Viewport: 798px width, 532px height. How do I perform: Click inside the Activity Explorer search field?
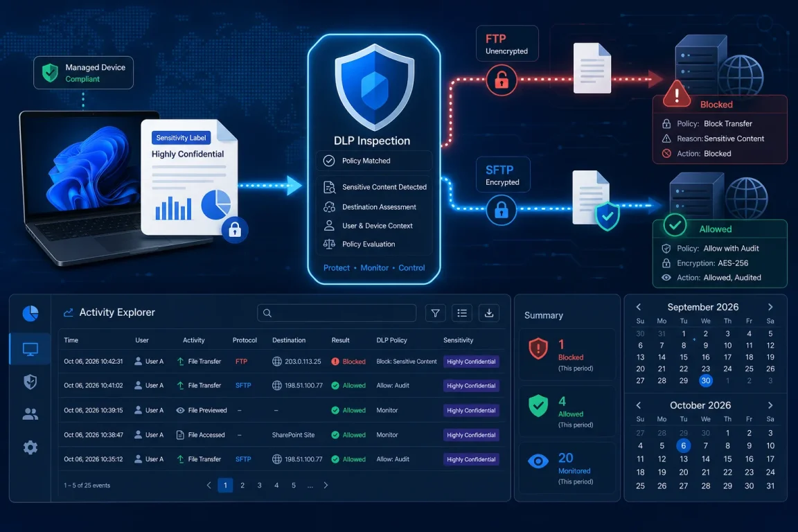337,313
